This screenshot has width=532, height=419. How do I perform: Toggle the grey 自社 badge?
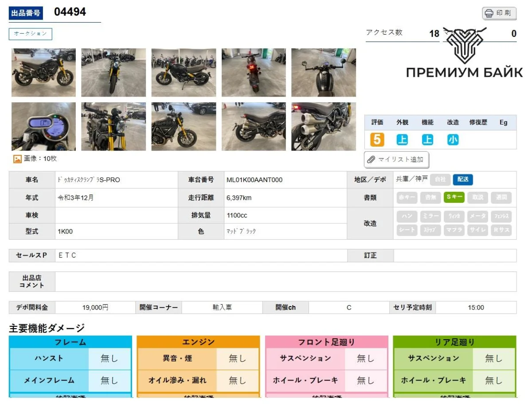[x=440, y=179]
